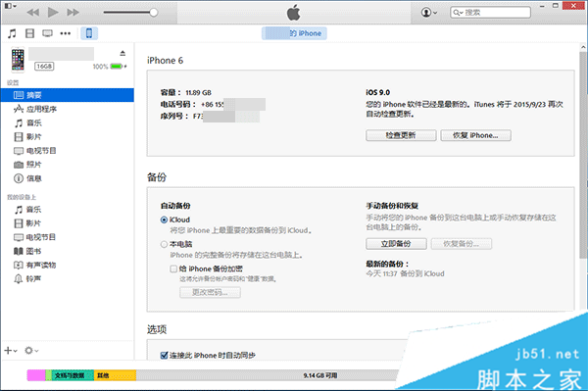Screen dimensions: 588x391
Task: Select the iCloud backup radio button
Action: click(164, 220)
